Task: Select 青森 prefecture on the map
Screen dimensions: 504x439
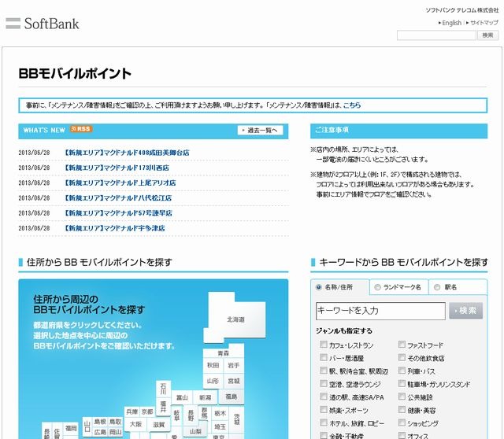Action: 223,353
